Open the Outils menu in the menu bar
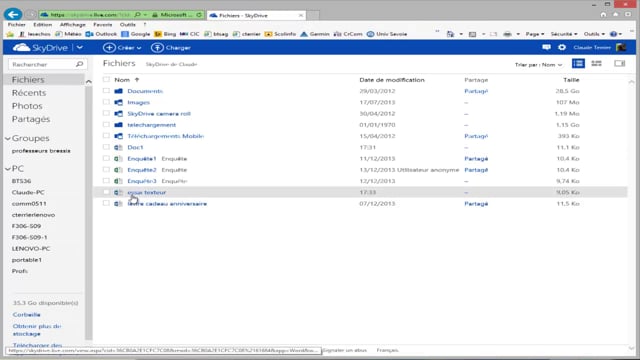 [x=128, y=24]
